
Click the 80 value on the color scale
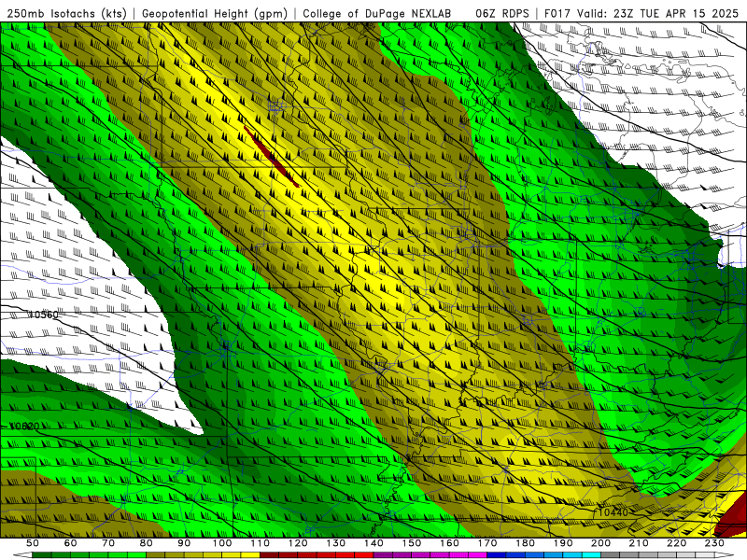pos(146,543)
